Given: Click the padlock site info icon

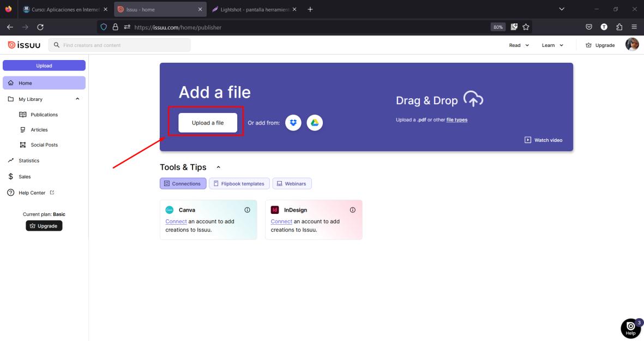Looking at the screenshot, I should pos(116,27).
